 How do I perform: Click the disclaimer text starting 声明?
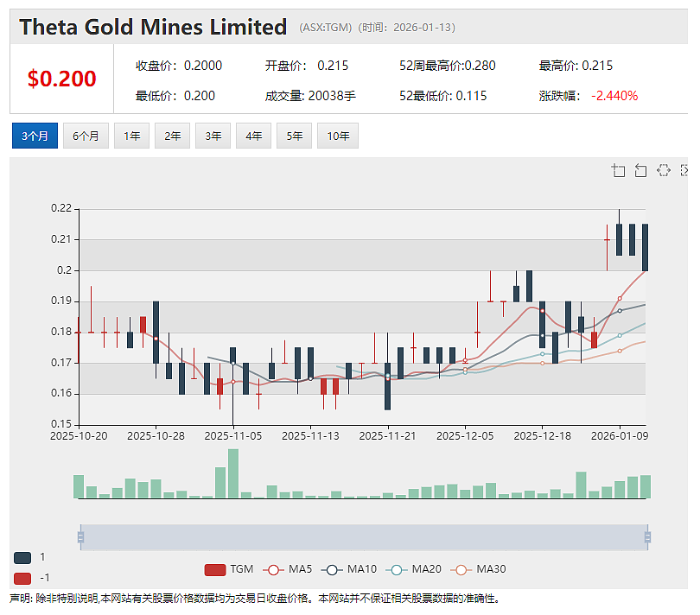click(x=254, y=599)
